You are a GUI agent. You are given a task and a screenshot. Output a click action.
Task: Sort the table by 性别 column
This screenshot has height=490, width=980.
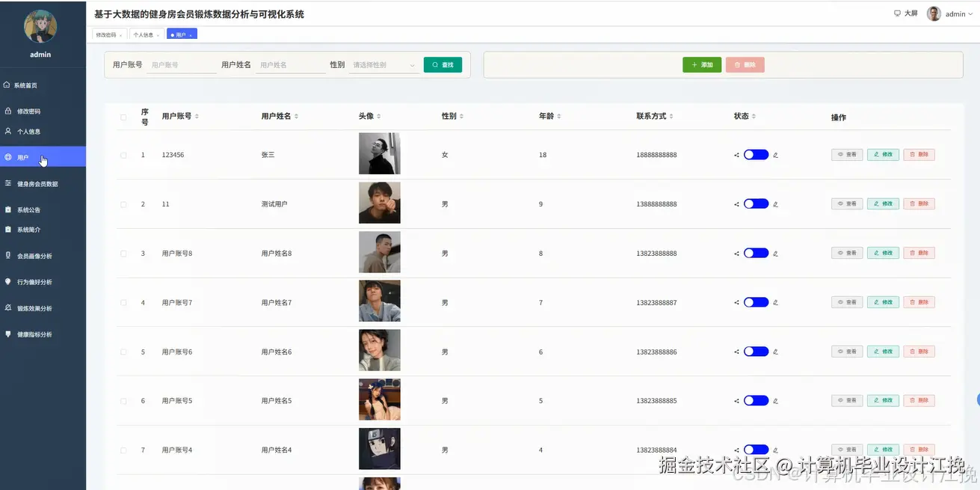pyautogui.click(x=461, y=117)
